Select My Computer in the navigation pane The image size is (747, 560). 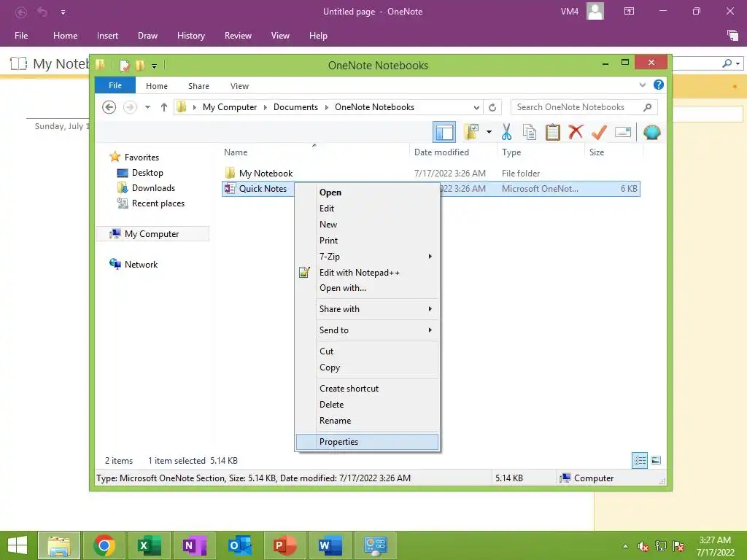click(x=152, y=234)
